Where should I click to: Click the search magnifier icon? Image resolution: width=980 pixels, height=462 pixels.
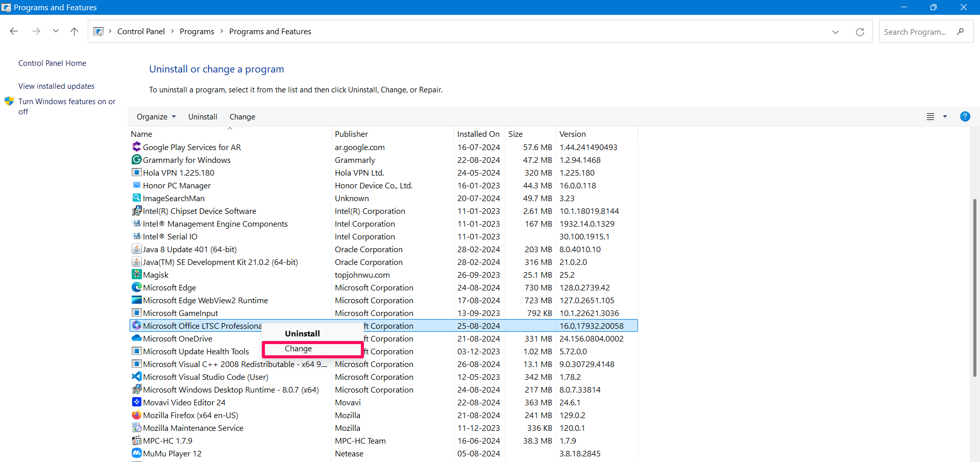(961, 32)
